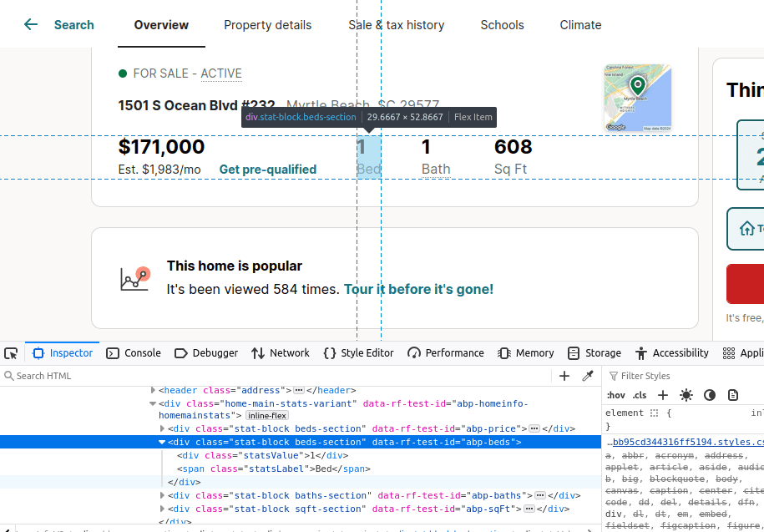This screenshot has width=764, height=532.
Task: Click the inline-flex display badge
Action: coord(267,416)
